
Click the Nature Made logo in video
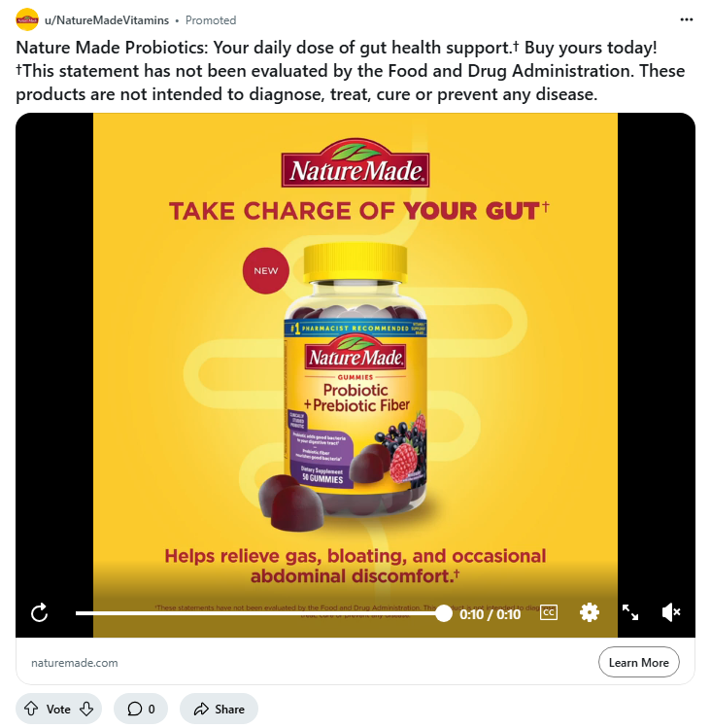[355, 163]
